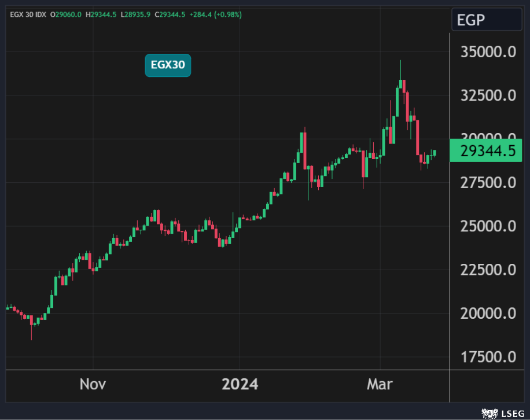
Task: Click the high value H29344.5 in header
Action: [103, 14]
